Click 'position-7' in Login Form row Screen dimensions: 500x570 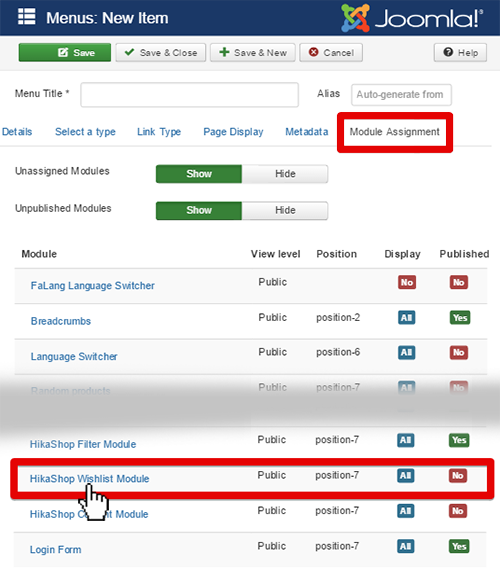(337, 546)
